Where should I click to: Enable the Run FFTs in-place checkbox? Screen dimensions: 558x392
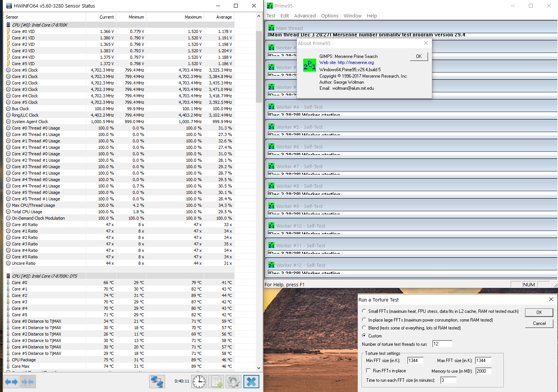368,371
